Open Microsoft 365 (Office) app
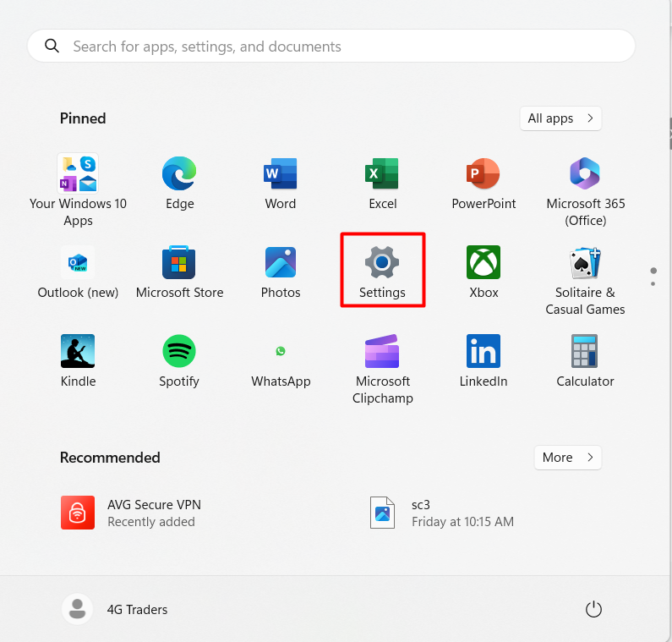 pos(585,191)
